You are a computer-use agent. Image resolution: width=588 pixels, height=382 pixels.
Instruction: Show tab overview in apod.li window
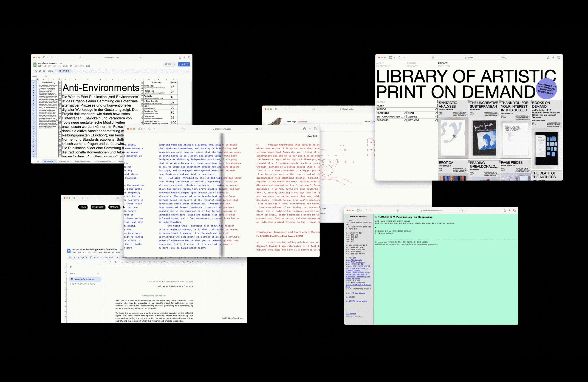click(559, 57)
